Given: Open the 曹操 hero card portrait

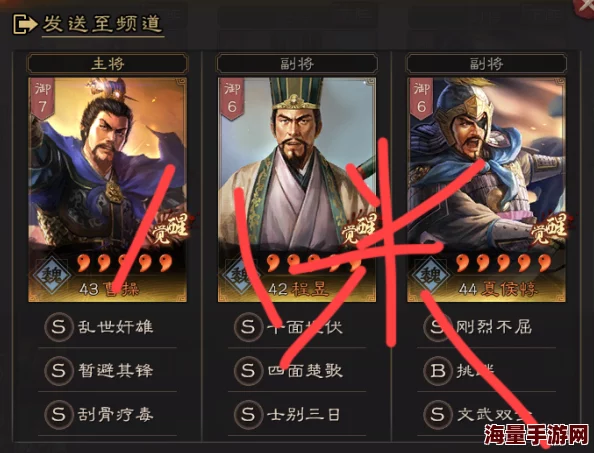Looking at the screenshot, I should (x=108, y=189).
